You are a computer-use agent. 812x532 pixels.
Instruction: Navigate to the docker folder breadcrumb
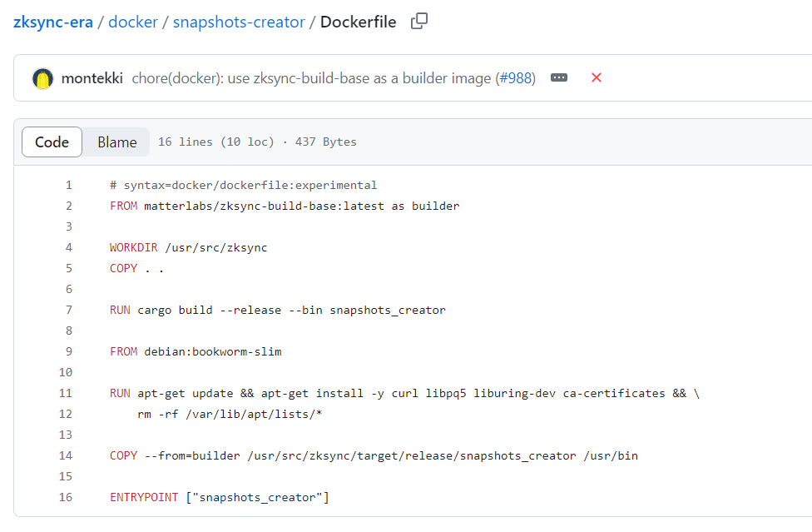tap(133, 22)
